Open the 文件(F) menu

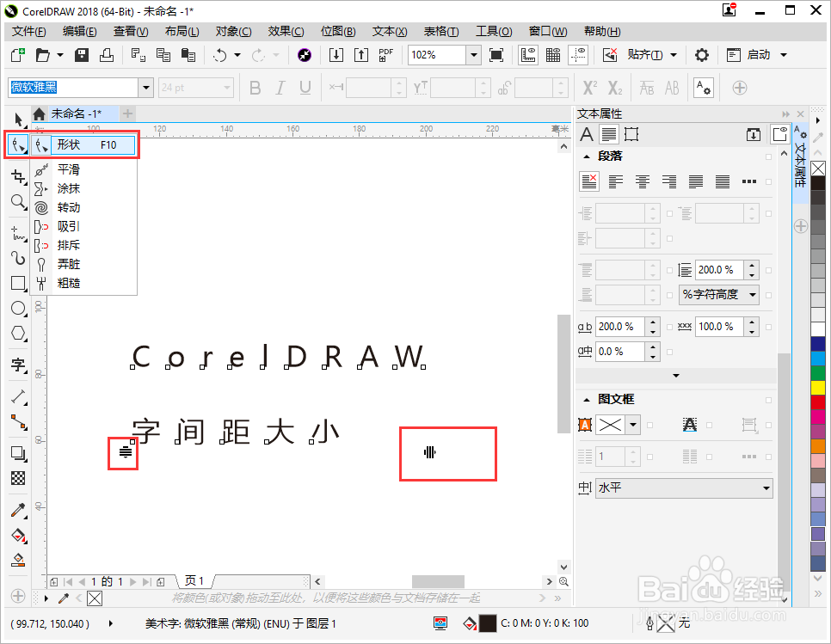(x=28, y=31)
